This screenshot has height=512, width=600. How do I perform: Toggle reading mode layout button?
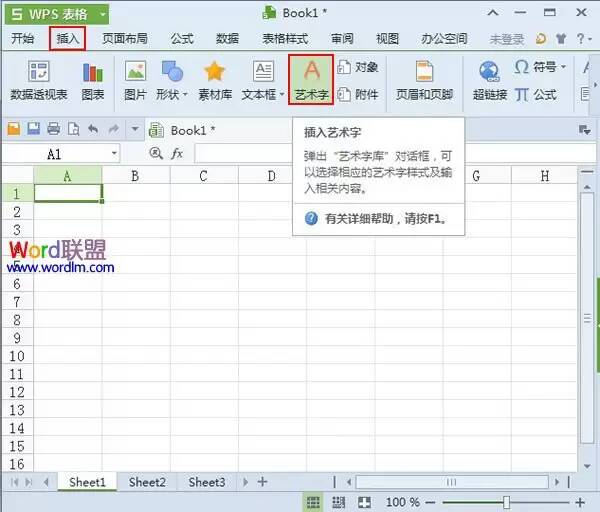pos(364,502)
